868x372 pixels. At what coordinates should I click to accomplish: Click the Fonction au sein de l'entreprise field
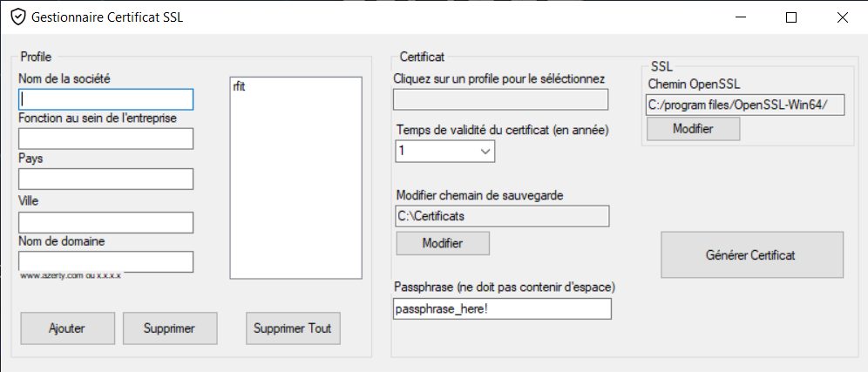click(x=105, y=139)
